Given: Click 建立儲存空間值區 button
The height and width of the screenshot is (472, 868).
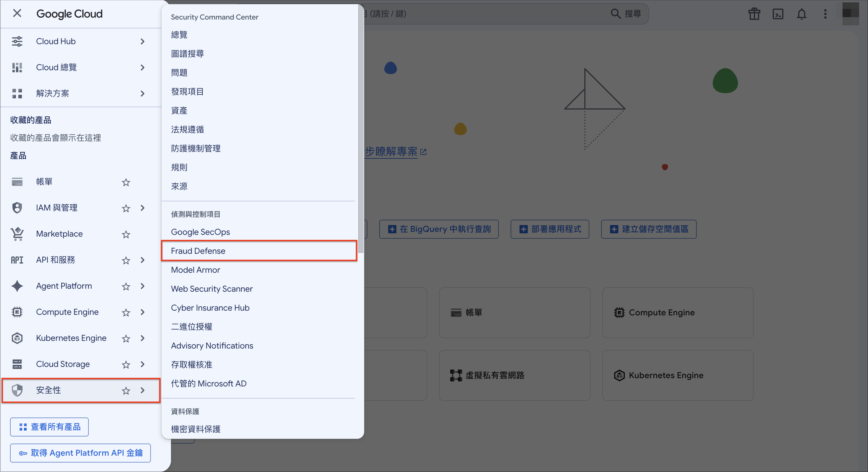Looking at the screenshot, I should click(x=649, y=229).
